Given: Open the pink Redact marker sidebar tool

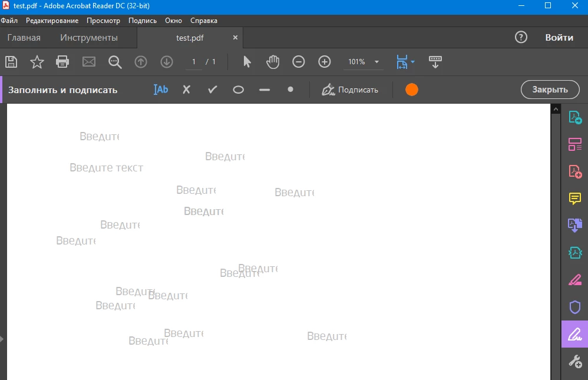Looking at the screenshot, I should click(575, 280).
